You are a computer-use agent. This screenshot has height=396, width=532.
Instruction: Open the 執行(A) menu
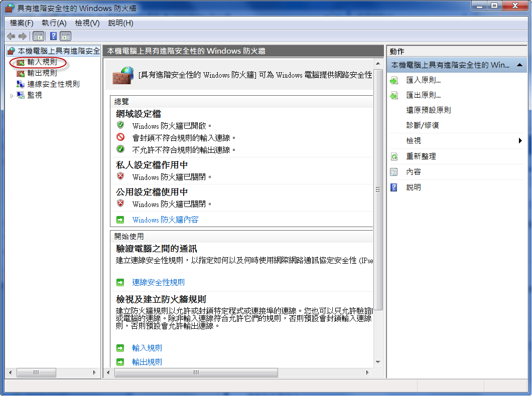click(54, 23)
